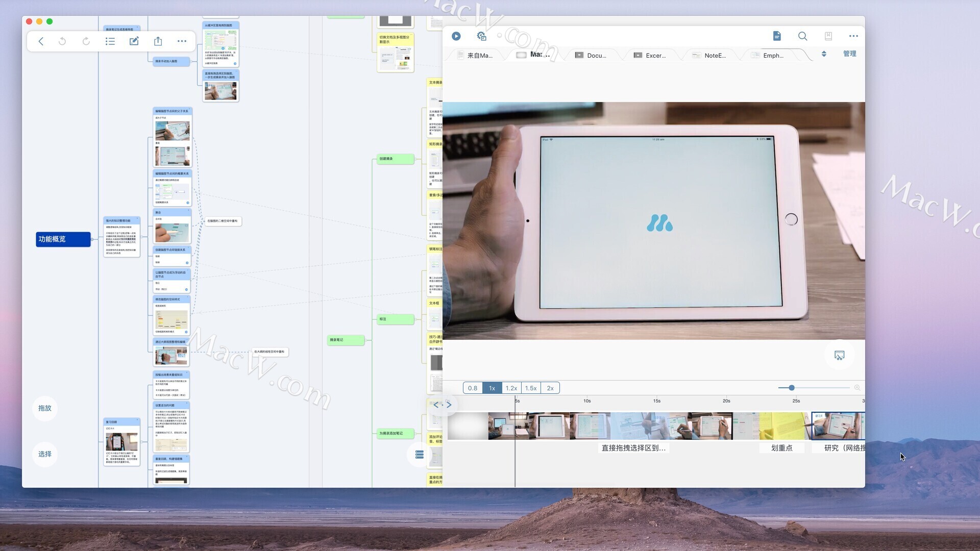Select the 划重点 timeline clip label
This screenshot has width=980, height=551.
coord(782,448)
